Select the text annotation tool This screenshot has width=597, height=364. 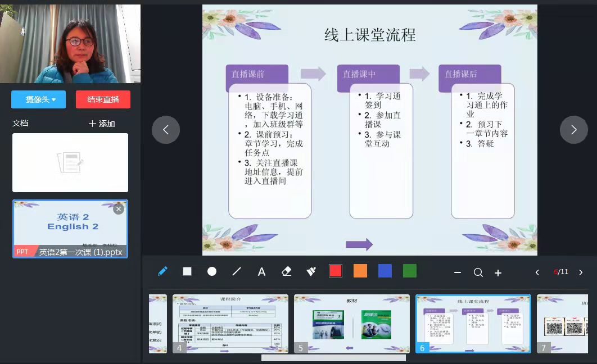point(261,271)
